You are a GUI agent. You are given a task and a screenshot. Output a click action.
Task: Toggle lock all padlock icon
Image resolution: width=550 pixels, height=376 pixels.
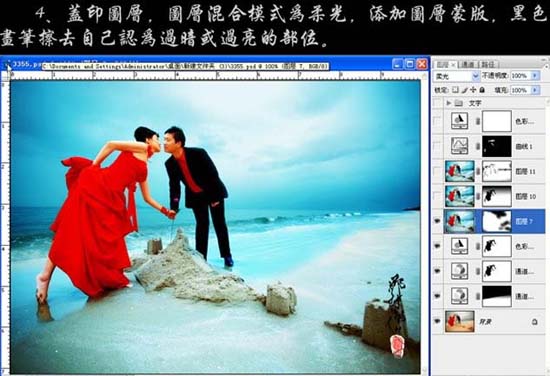482,90
